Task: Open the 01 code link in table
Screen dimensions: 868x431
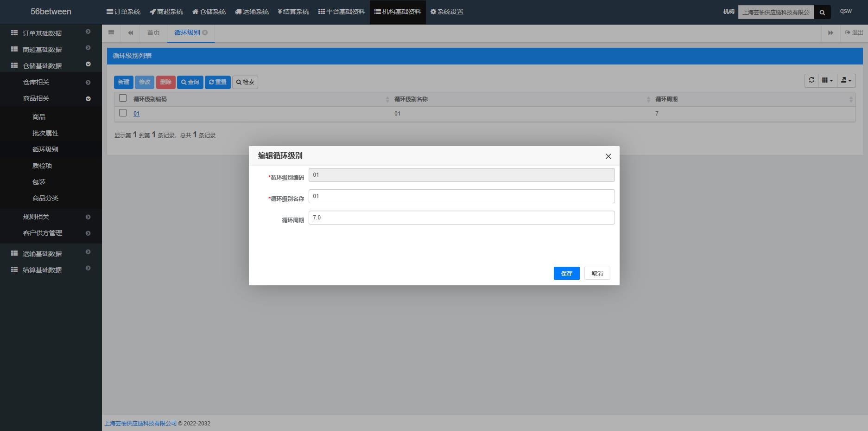Action: click(136, 114)
